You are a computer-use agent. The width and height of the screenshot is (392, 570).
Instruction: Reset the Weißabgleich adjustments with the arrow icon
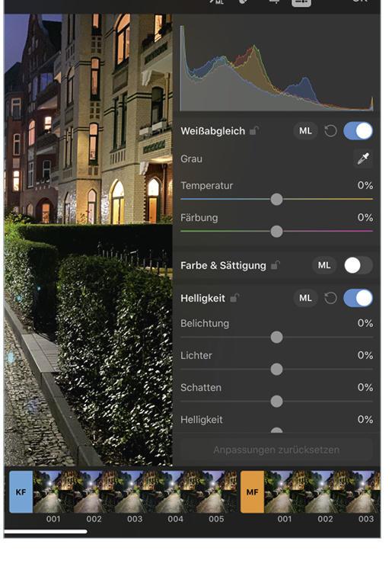click(330, 131)
